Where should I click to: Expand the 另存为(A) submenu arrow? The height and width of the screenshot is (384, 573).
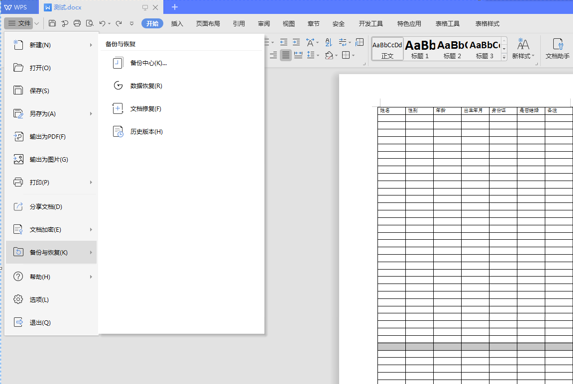click(x=91, y=114)
